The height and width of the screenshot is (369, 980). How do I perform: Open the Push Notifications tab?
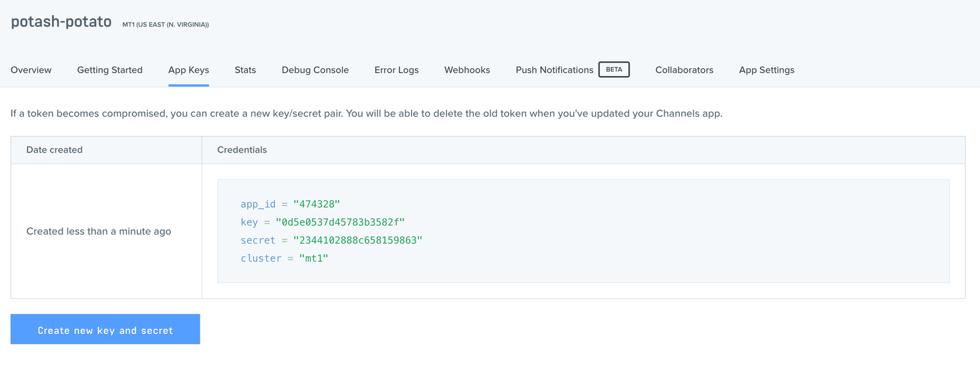[554, 70]
